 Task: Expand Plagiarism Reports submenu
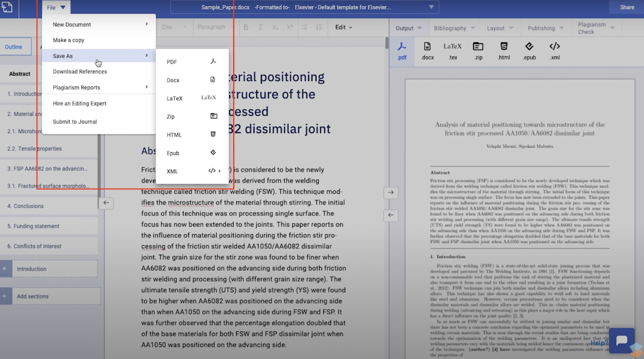99,87
